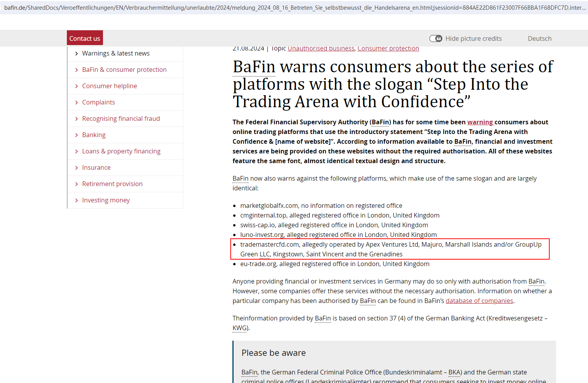Expand chevron beside Retirement provision
The image size is (588, 383).
77,184
